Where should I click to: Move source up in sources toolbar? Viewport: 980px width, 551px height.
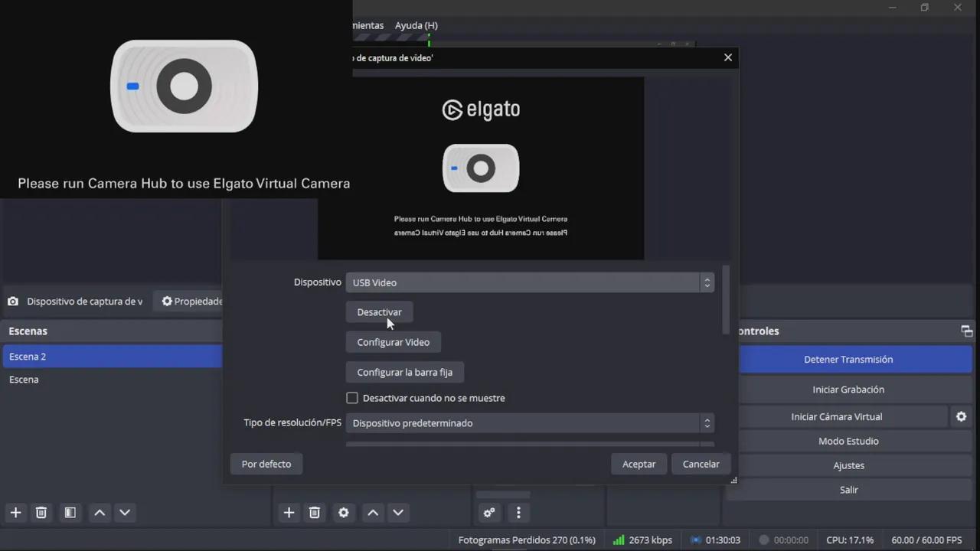pyautogui.click(x=373, y=513)
